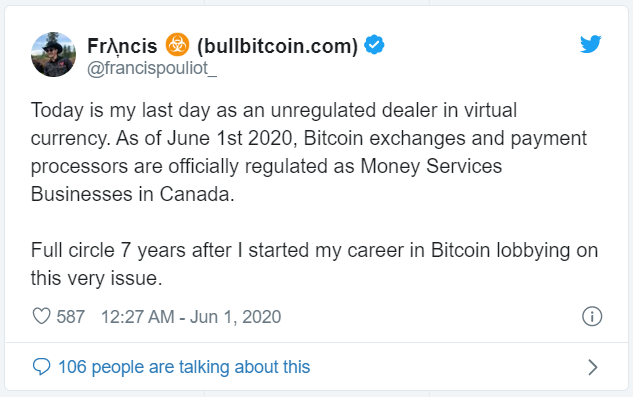Image resolution: width=633 pixels, height=397 pixels.
Task: Click the 587 likes count
Action: click(x=71, y=317)
